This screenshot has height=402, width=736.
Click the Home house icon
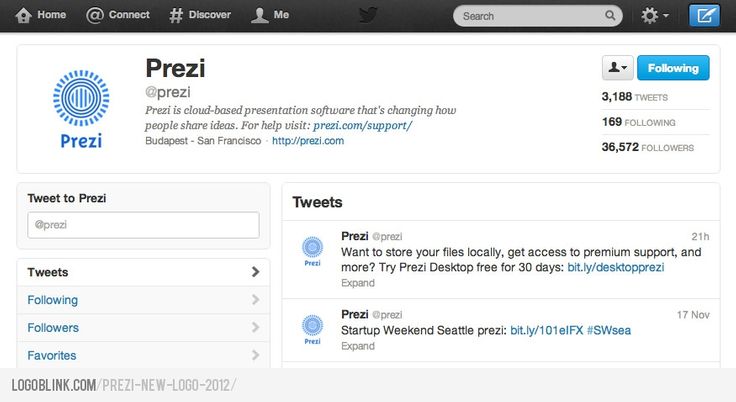pos(23,15)
